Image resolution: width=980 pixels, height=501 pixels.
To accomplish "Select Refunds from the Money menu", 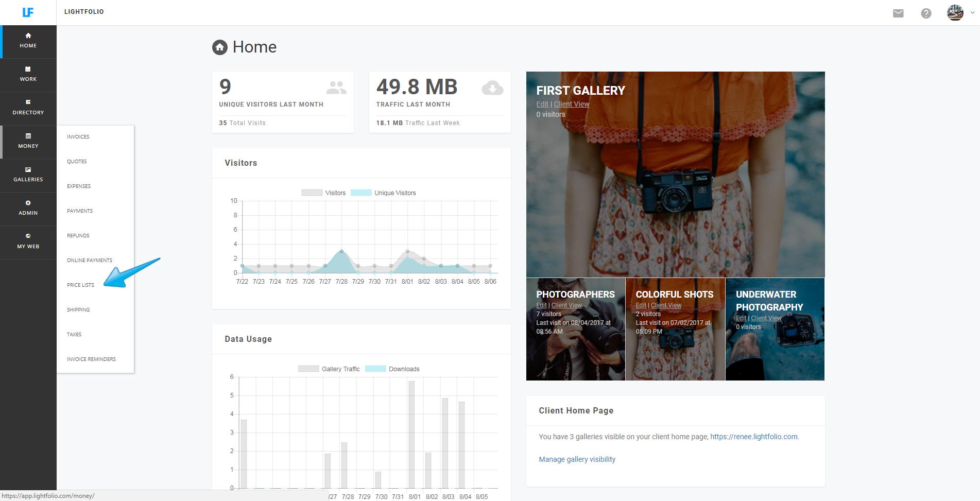I will [x=78, y=236].
